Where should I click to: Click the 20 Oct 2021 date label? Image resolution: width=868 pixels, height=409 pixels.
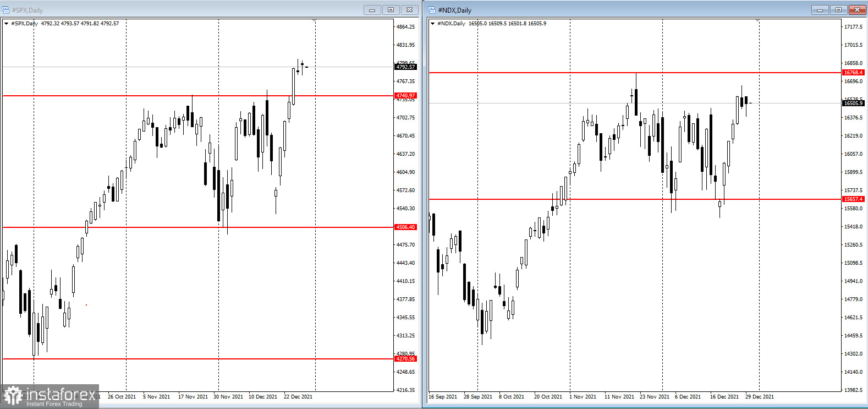548,397
